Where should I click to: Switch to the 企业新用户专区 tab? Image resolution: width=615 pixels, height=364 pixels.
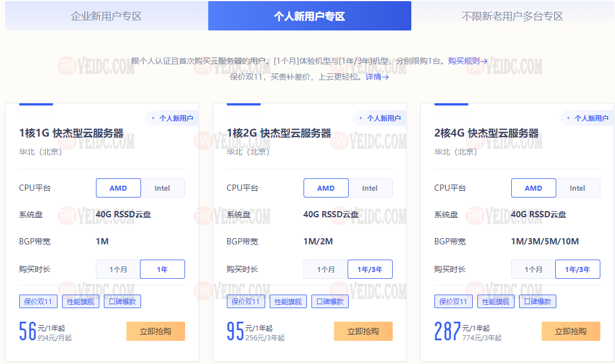[106, 16]
